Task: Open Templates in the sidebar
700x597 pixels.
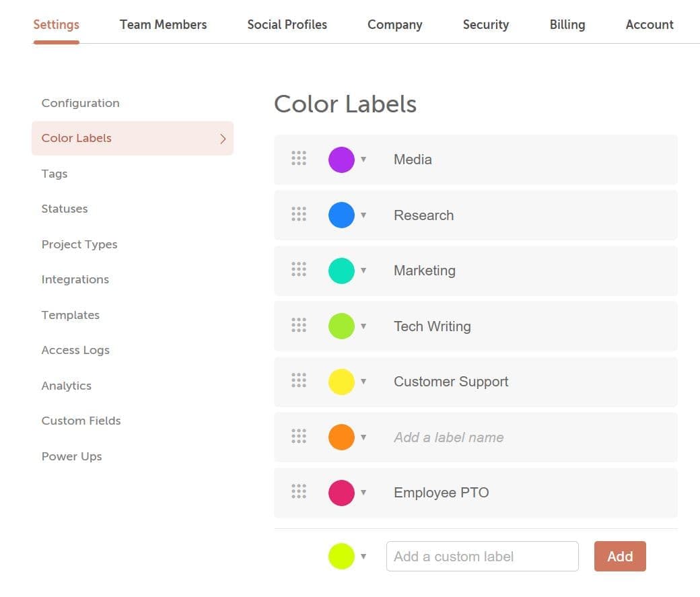Action: (x=71, y=315)
